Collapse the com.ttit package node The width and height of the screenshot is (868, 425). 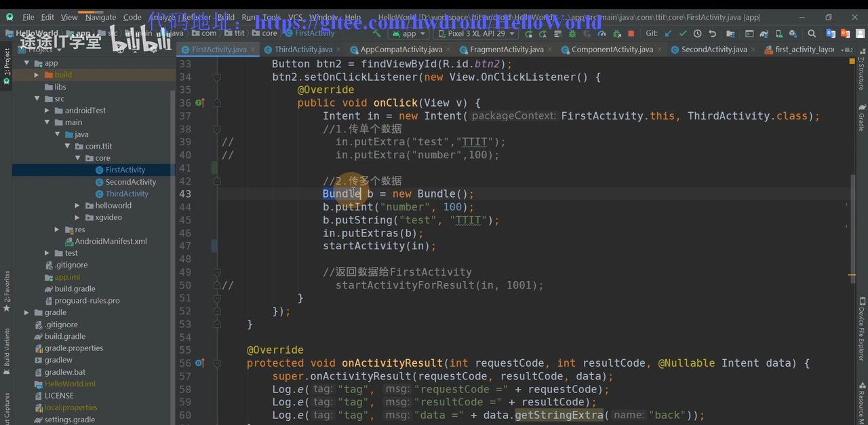coord(67,146)
